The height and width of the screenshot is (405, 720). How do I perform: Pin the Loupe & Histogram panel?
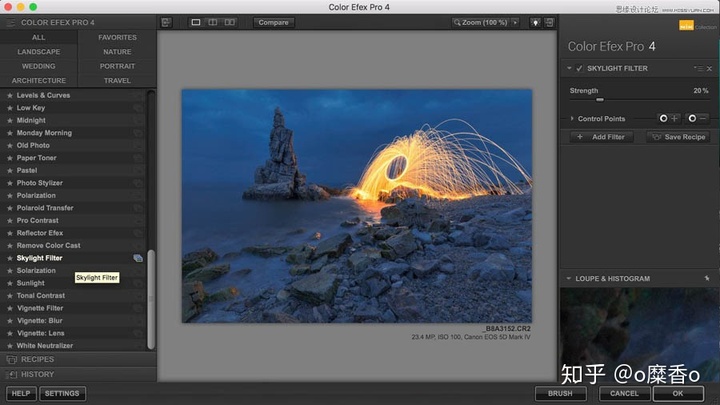point(707,278)
